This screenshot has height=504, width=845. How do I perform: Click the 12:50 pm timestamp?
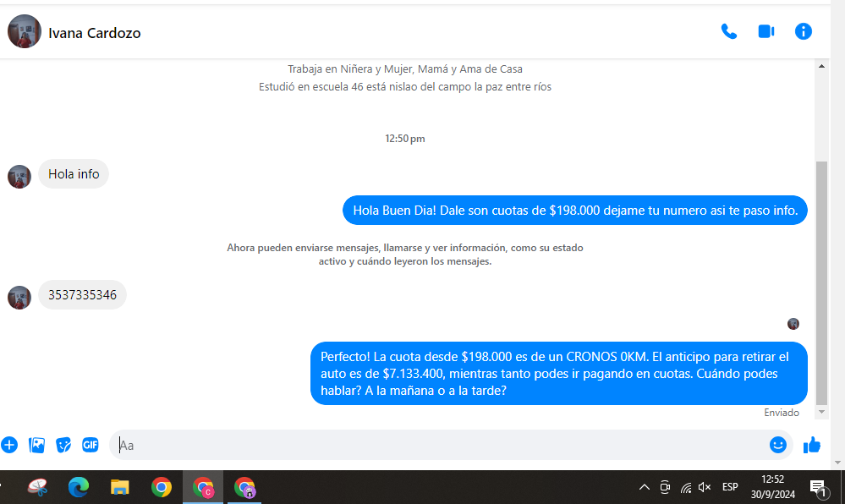coord(404,139)
